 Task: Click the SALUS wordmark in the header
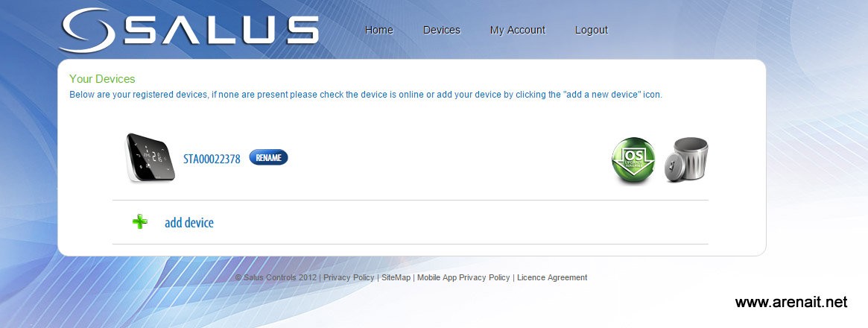(x=221, y=30)
